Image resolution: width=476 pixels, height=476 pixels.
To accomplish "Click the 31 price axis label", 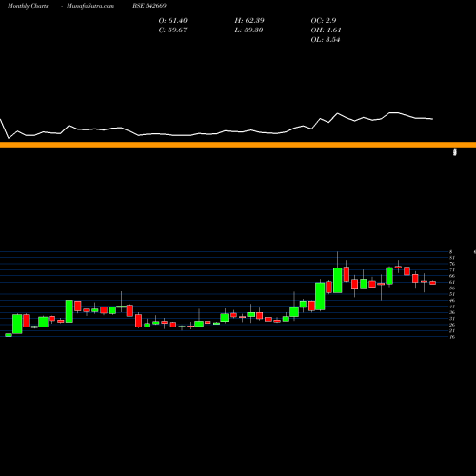I will point(452,319).
